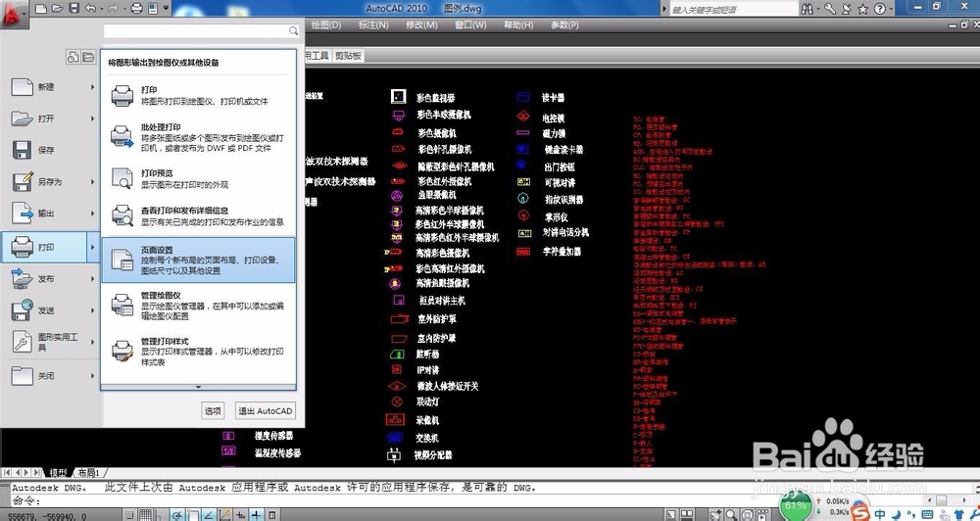Expand 新建 submenu arrow

(x=93, y=87)
